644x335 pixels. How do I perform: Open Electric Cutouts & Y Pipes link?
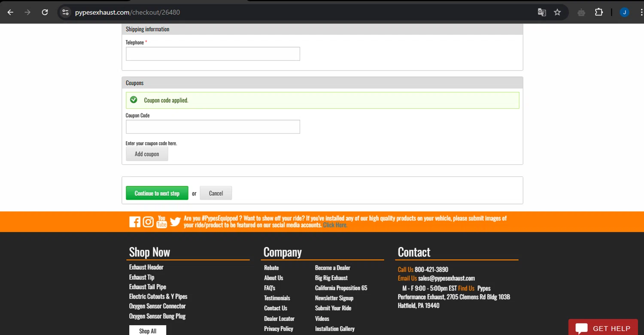pyautogui.click(x=158, y=296)
